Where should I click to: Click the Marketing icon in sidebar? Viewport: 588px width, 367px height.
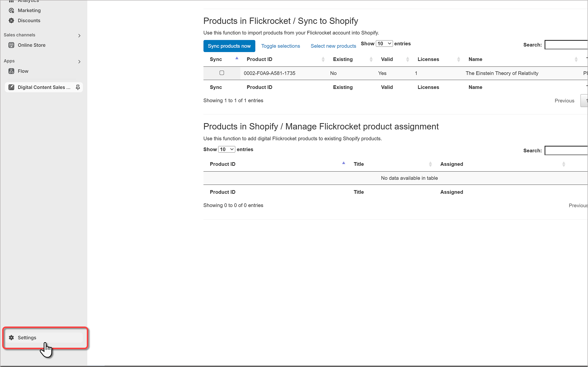pyautogui.click(x=11, y=10)
